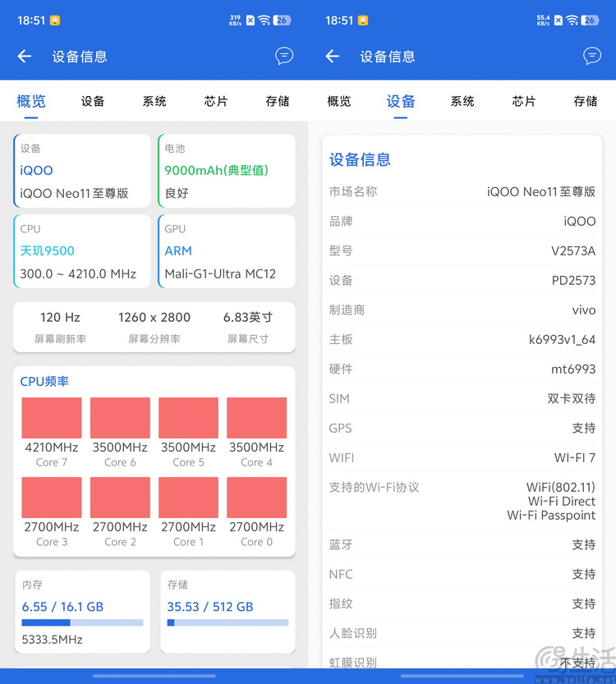Select the 蓝牙 row

click(x=462, y=544)
